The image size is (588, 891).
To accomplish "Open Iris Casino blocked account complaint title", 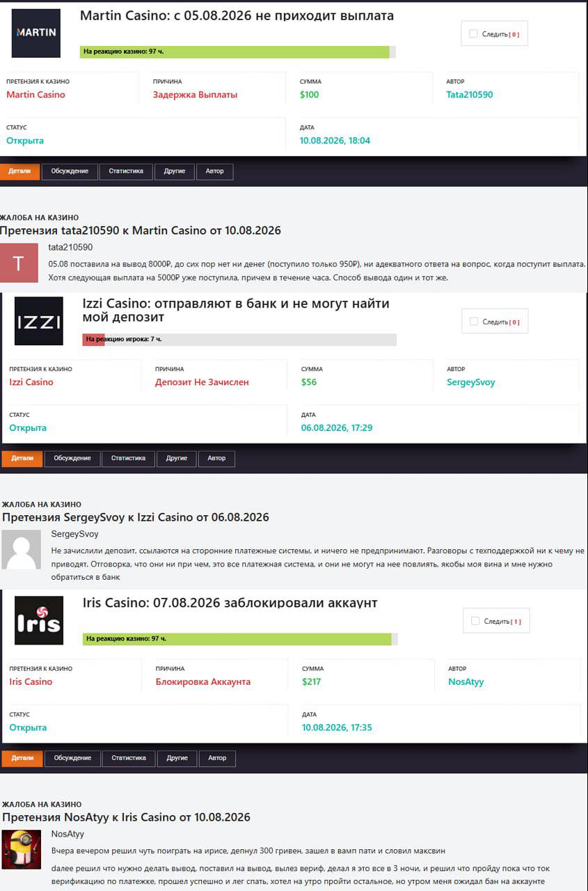I will point(230,603).
